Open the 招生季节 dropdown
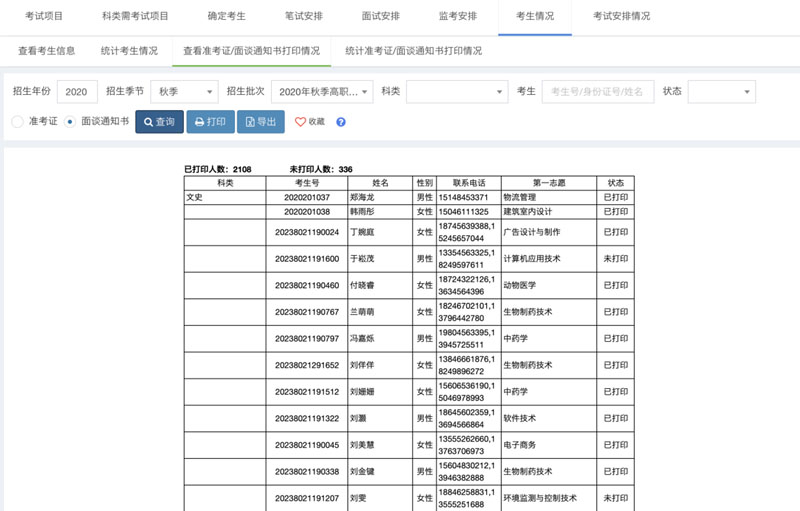Viewport: 800px width, 511px height. [x=184, y=92]
